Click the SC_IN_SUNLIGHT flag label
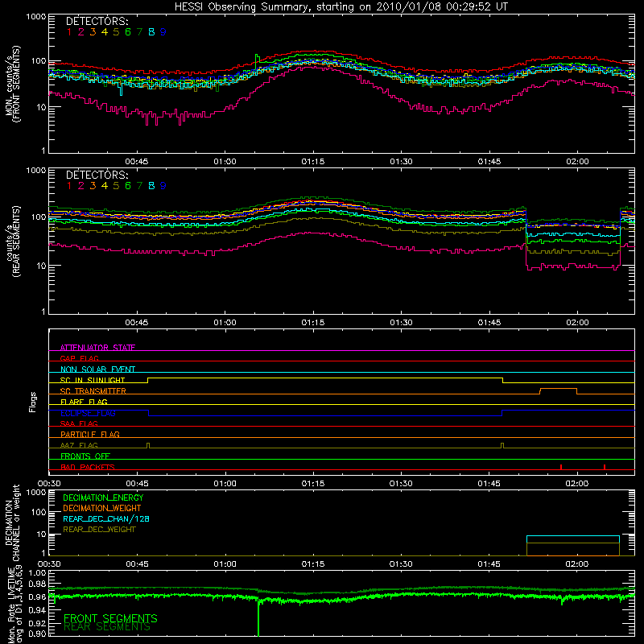This screenshot has height=644, width=644. [x=93, y=380]
